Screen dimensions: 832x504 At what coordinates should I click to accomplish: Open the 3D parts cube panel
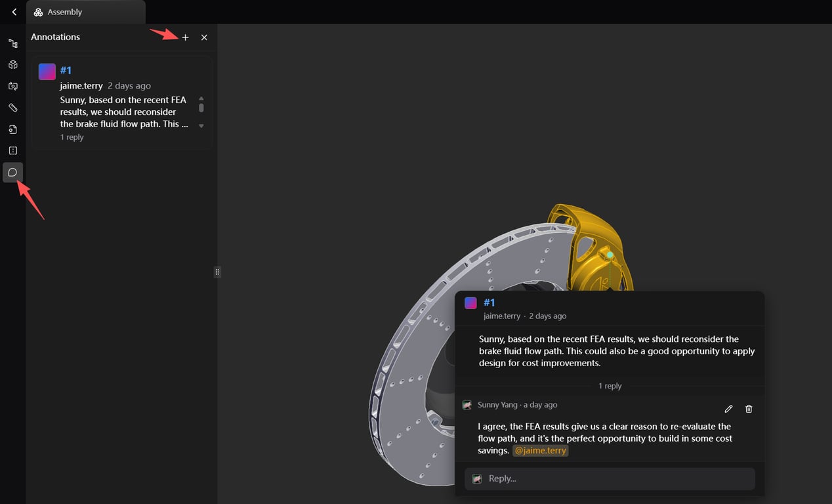tap(12, 65)
